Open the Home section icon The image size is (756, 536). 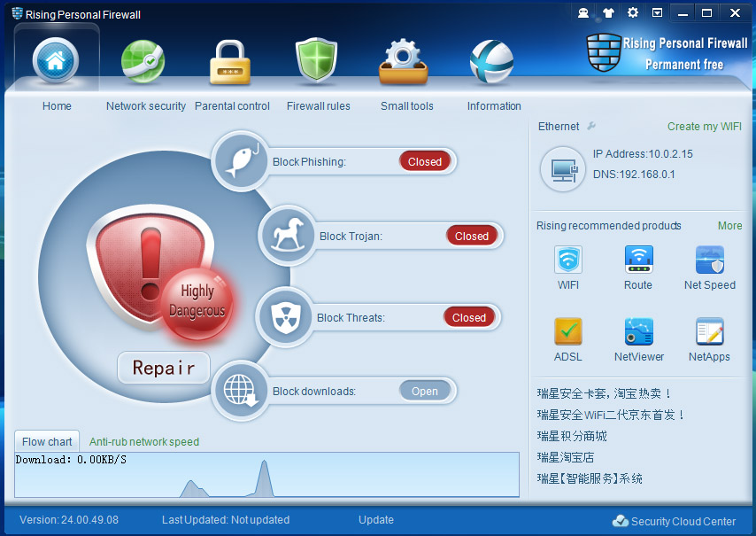(x=56, y=61)
